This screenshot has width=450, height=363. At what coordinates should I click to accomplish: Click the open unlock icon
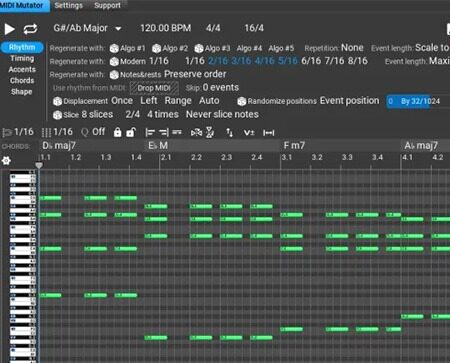pos(131,133)
